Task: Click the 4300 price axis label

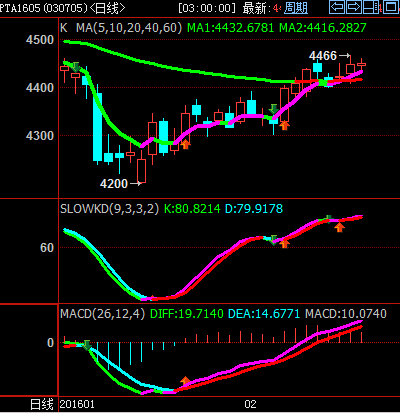Action: pyautogui.click(x=40, y=136)
